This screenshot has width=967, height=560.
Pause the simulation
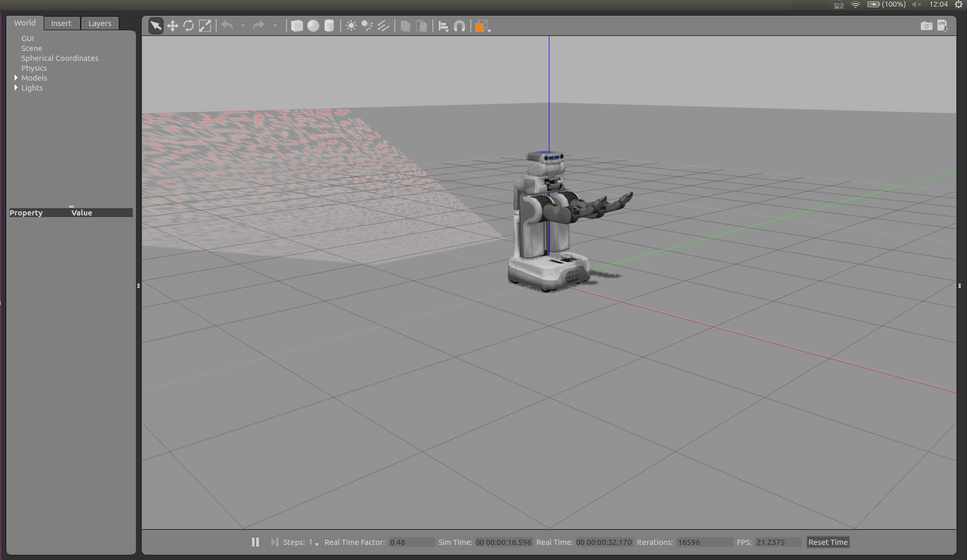255,542
